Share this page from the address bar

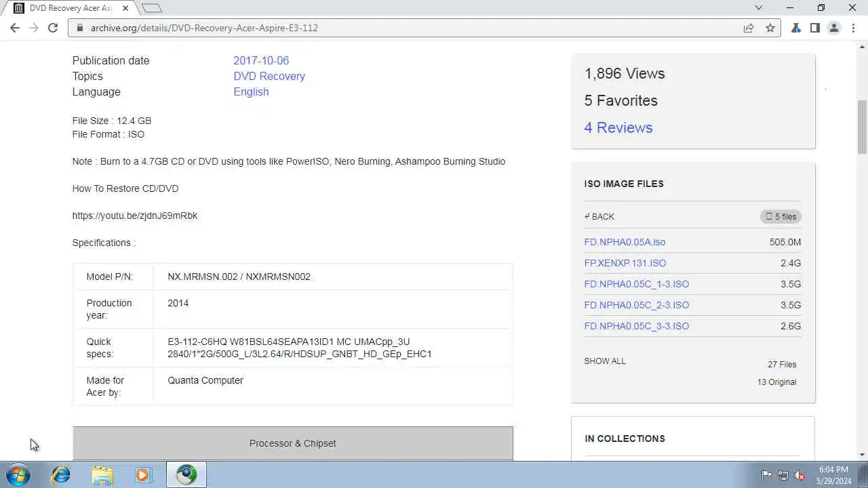(x=749, y=28)
